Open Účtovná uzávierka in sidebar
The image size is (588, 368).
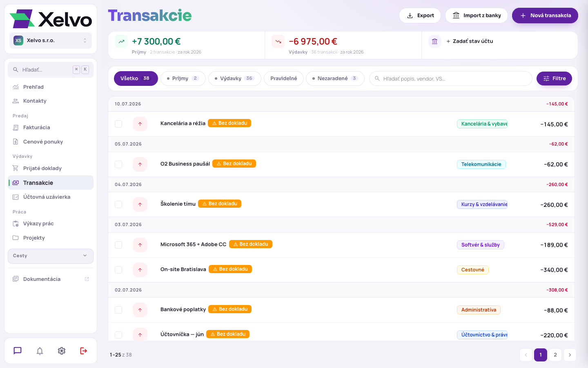pyautogui.click(x=51, y=197)
